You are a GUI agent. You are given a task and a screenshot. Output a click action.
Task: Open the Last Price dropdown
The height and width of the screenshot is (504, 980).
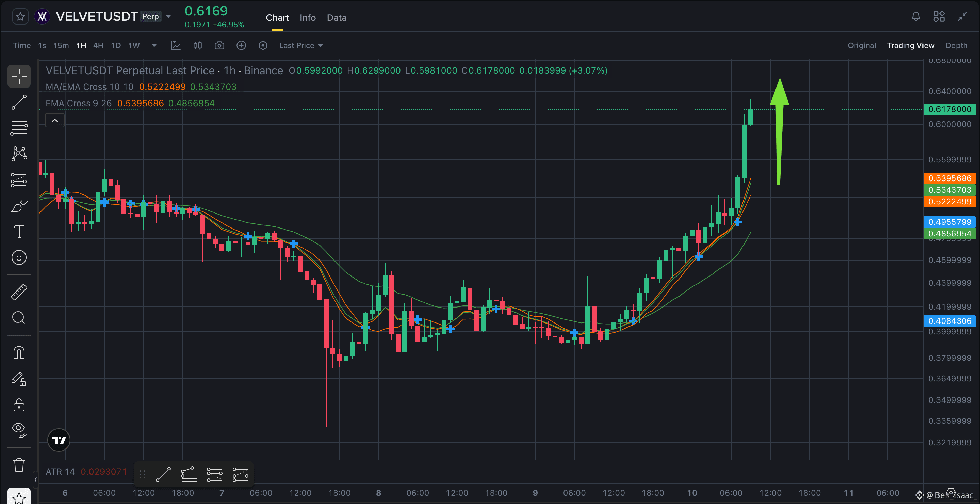point(301,45)
